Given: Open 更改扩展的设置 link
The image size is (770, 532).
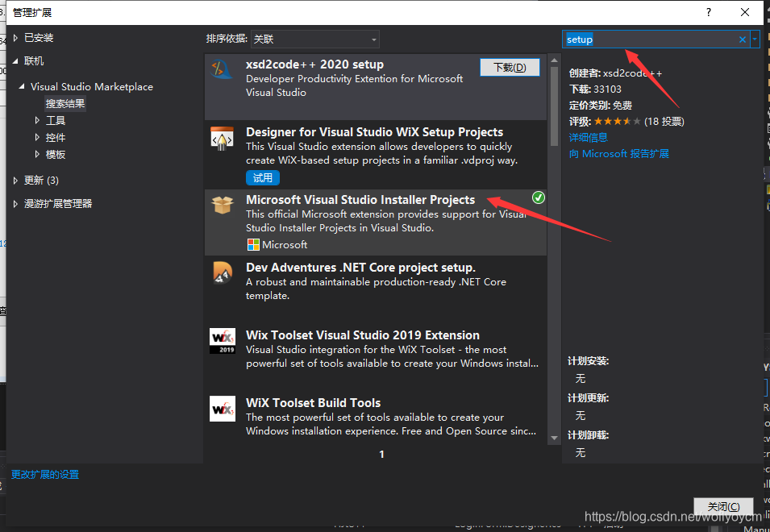Looking at the screenshot, I should (45, 474).
